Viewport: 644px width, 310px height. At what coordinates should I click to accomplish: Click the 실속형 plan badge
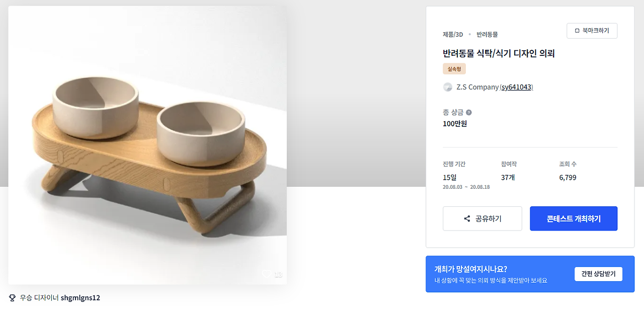pos(454,69)
